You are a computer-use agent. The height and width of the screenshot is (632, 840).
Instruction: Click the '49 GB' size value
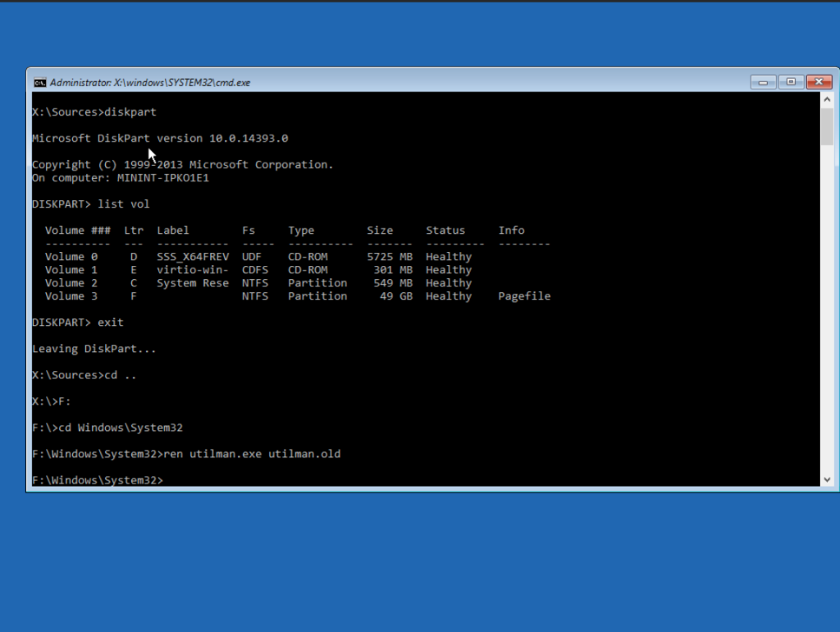coord(396,296)
